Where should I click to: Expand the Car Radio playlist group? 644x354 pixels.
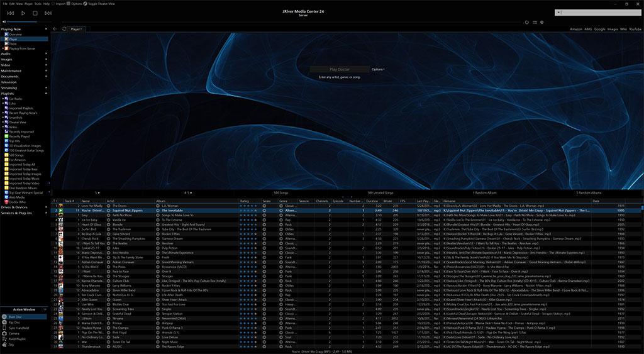[x=3, y=99]
